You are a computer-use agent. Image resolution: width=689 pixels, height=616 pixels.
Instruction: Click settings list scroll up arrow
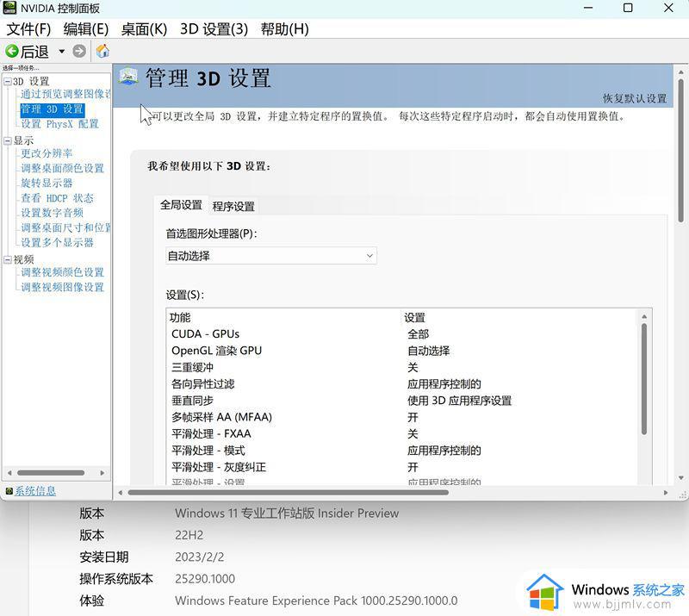click(x=644, y=316)
